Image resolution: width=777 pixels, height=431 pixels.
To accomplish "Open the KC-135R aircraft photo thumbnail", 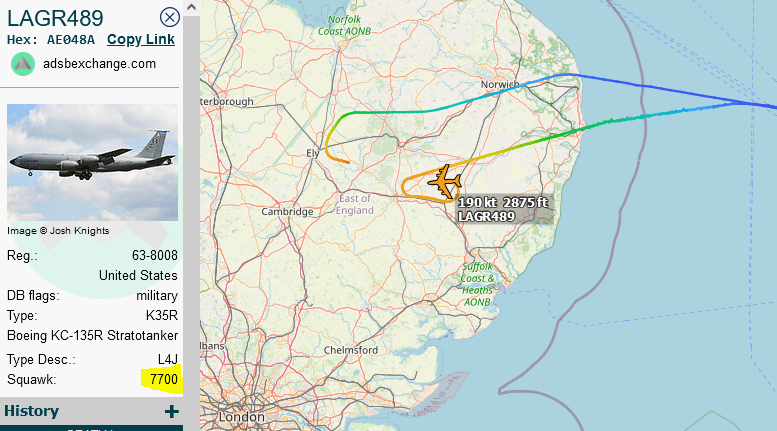I will click(92, 162).
